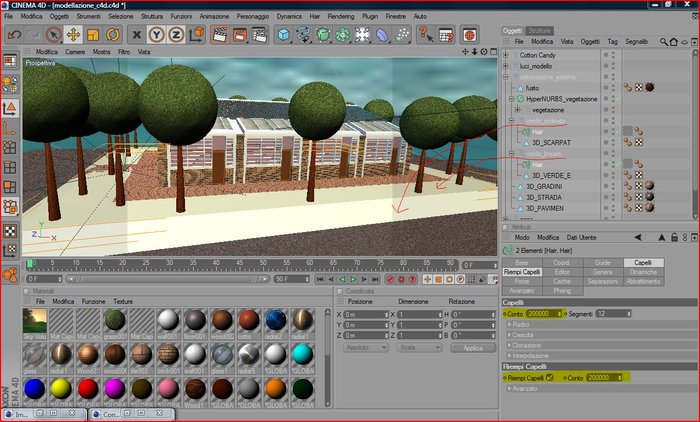Toggle visibility dot for fusto object
The height and width of the screenshot is (422, 700).
(x=606, y=87)
